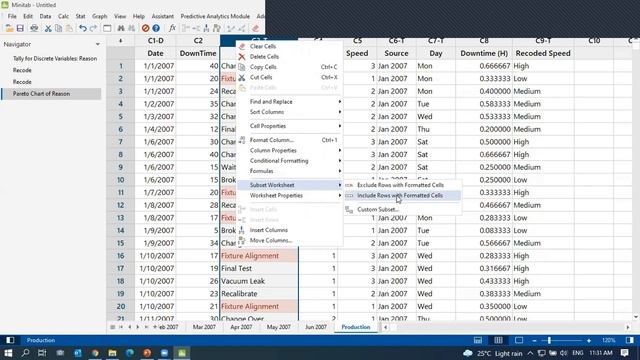This screenshot has height=360, width=640.
Task: Toggle the navigator pane icon in status bar
Action: click(10, 340)
